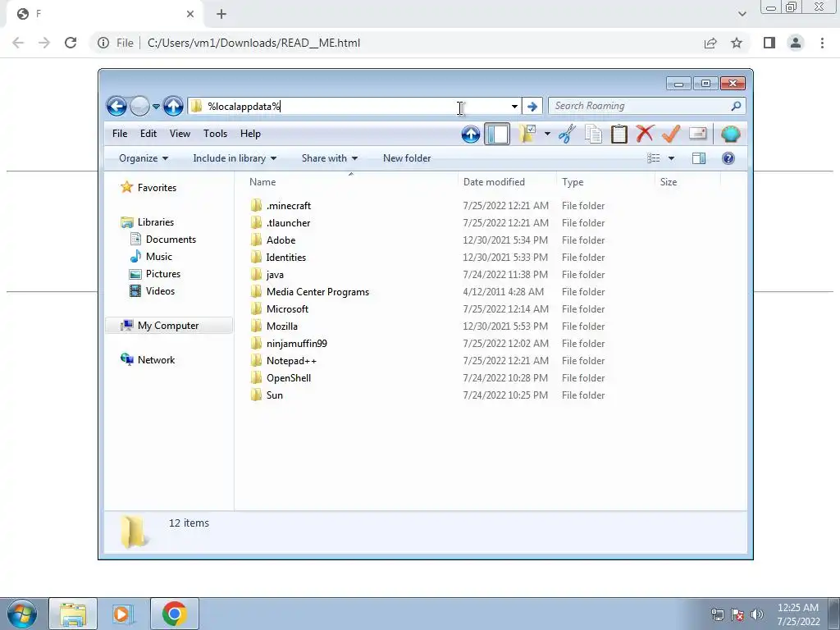Click the Explorer Forward navigation arrow

tap(139, 106)
